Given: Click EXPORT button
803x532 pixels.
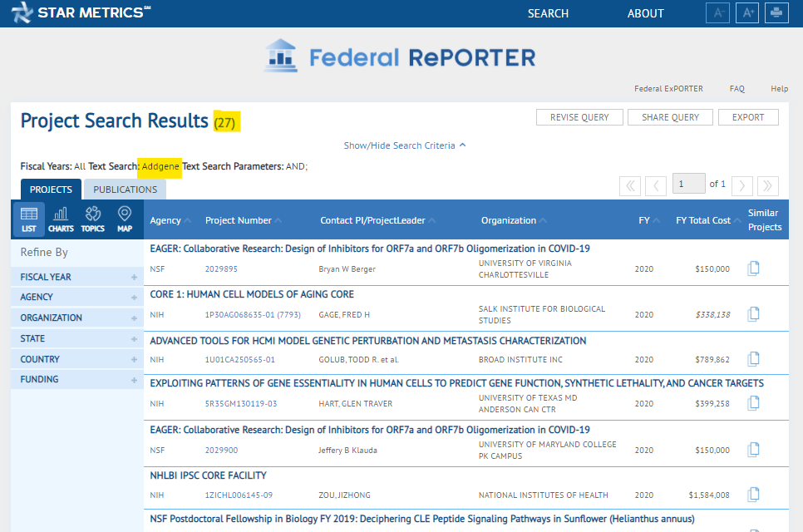Looking at the screenshot, I should pos(747,117).
